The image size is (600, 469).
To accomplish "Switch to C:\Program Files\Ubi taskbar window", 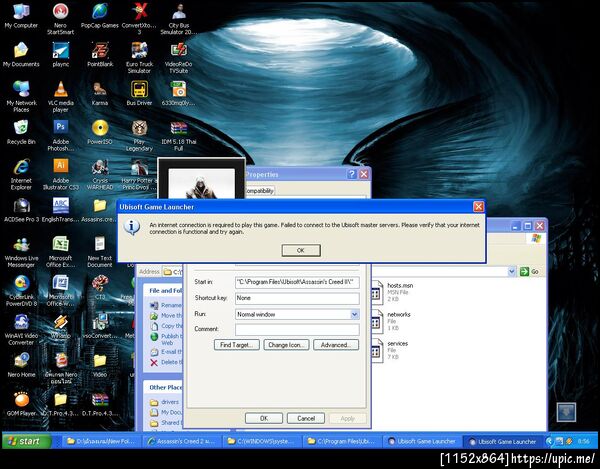I will [x=342, y=441].
